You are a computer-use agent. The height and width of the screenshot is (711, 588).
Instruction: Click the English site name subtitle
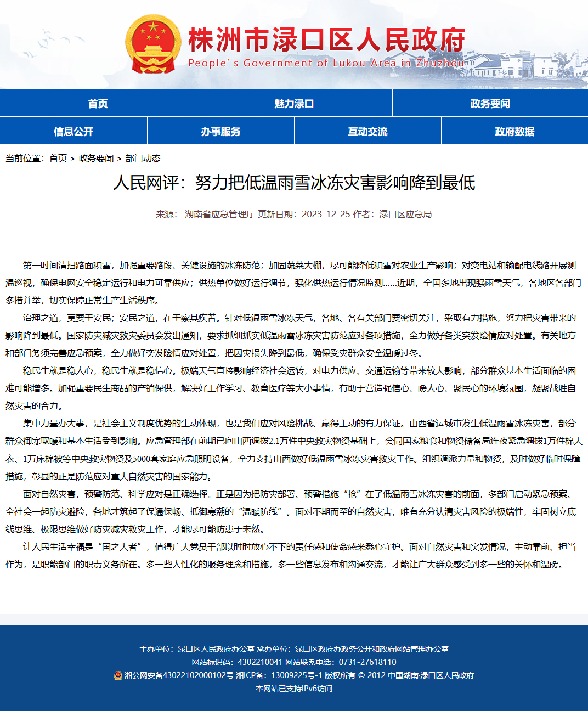[327, 63]
